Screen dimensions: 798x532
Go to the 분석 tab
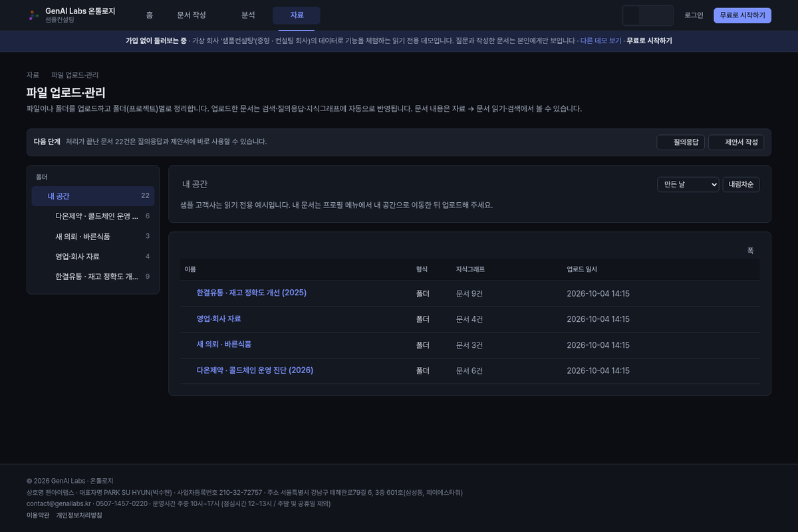(248, 15)
